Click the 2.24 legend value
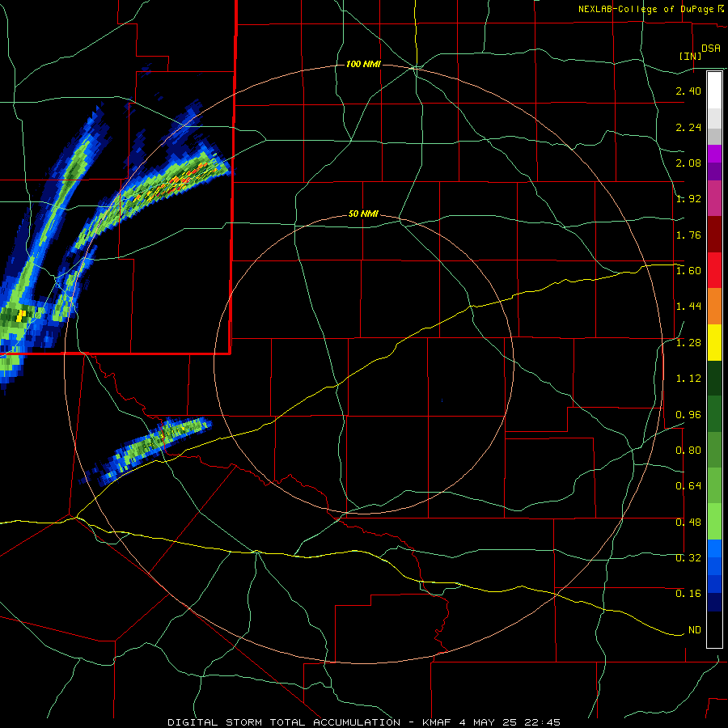The height and width of the screenshot is (728, 728). [x=688, y=127]
